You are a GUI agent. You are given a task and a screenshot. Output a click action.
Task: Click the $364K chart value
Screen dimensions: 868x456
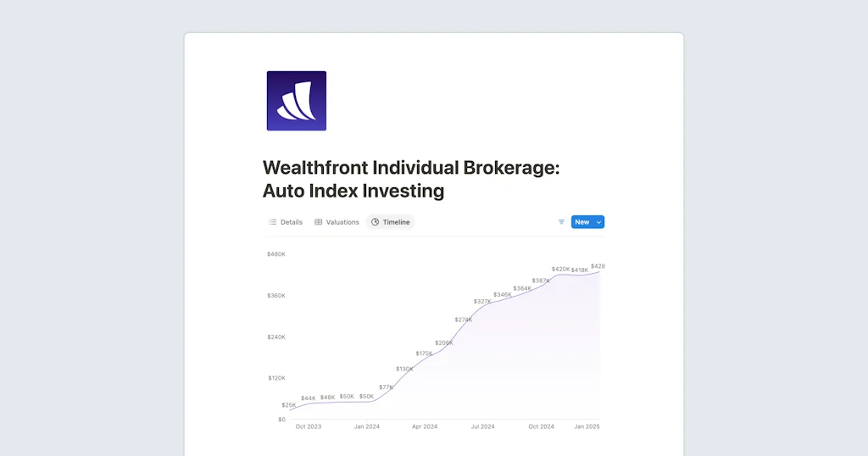click(x=522, y=288)
